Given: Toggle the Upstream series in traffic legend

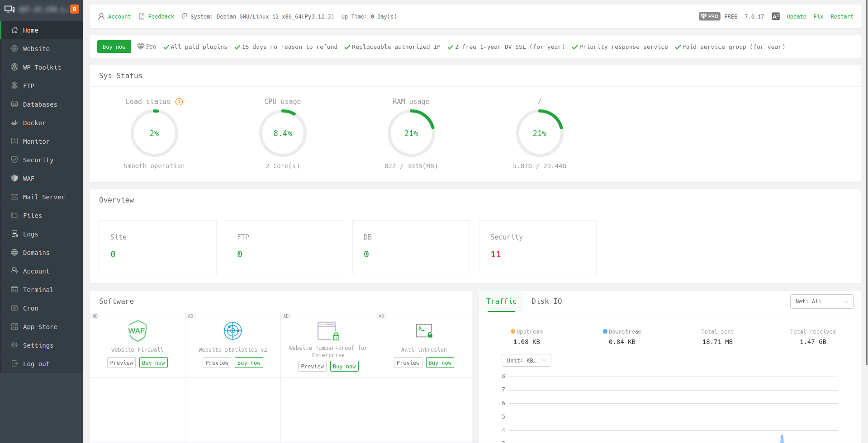Looking at the screenshot, I should pyautogui.click(x=526, y=332).
